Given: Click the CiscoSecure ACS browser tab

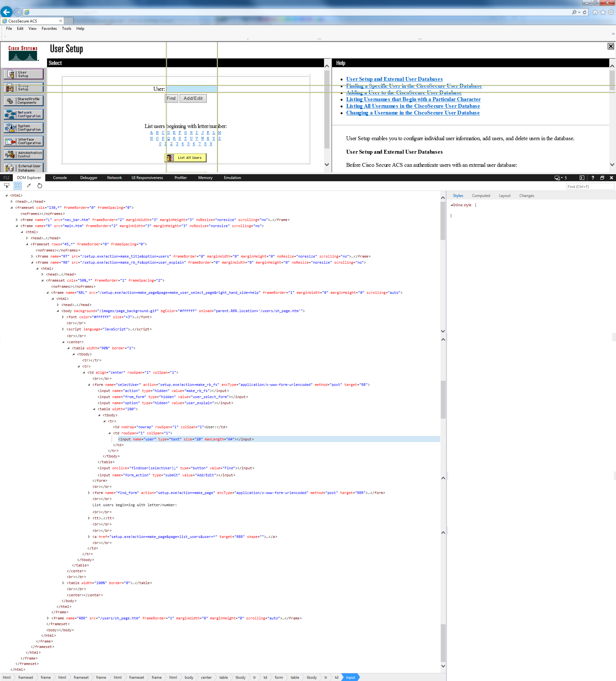Looking at the screenshot, I should 32,21.
